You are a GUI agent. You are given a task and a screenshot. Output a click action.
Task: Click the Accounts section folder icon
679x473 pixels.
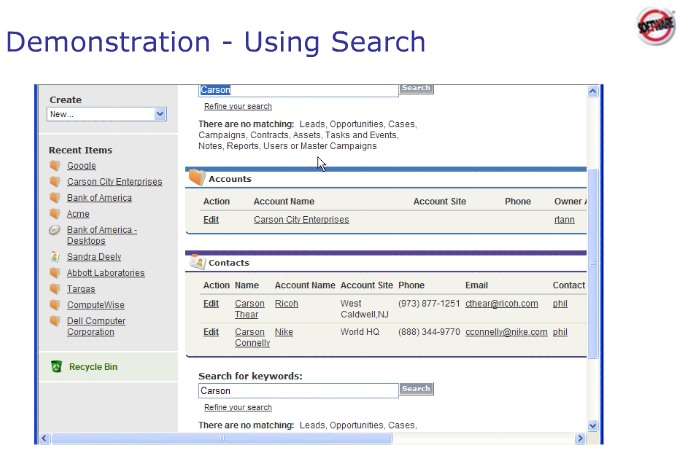click(x=197, y=178)
